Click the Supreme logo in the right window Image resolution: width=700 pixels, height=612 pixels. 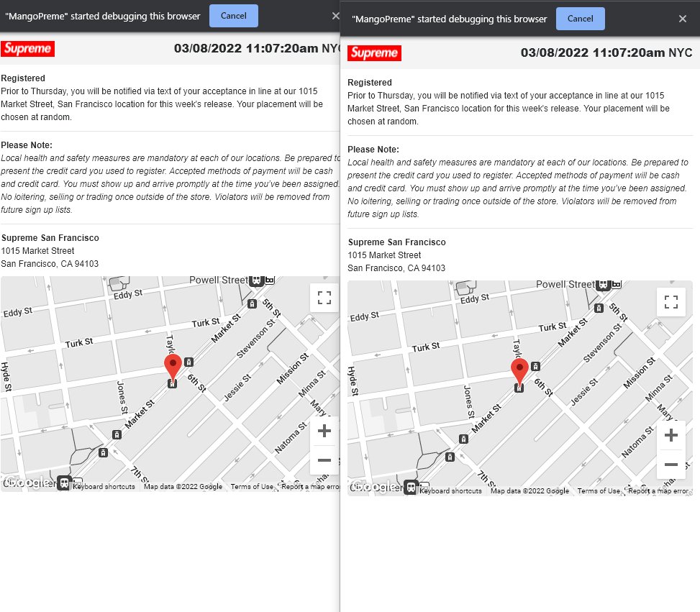[374, 52]
